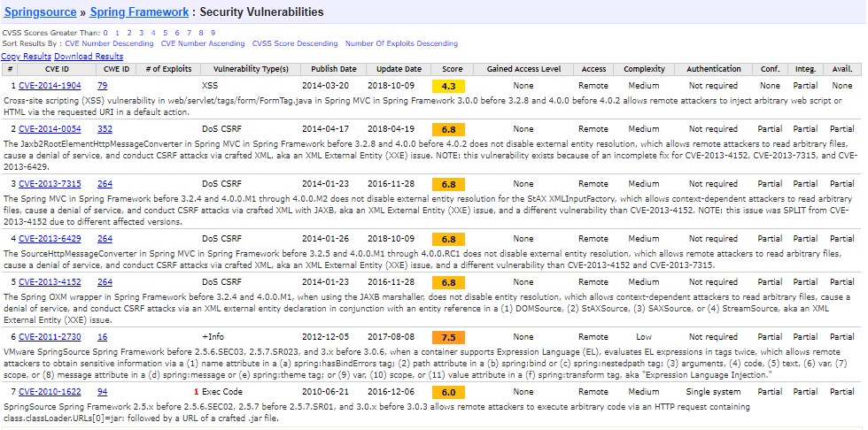Image resolution: width=868 pixels, height=430 pixels.
Task: Click the CWE ID column header
Action: tap(116, 69)
